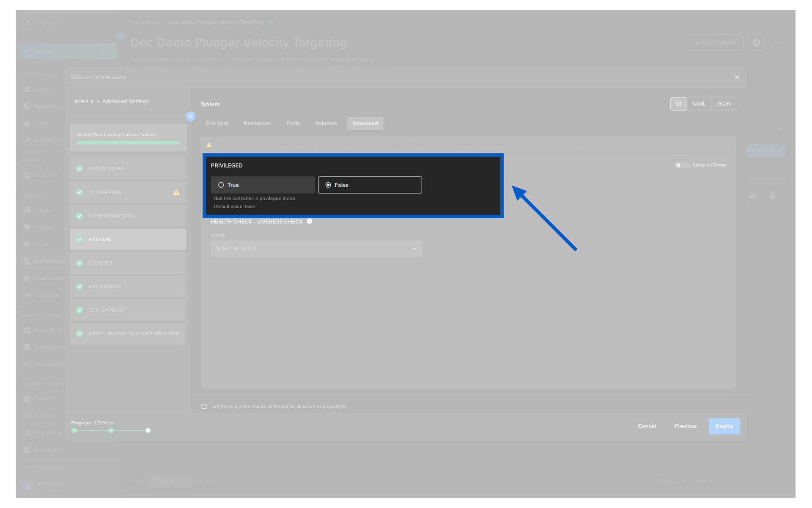Click the last step marker on the progress track
This screenshot has width=812, height=508.
point(148,431)
